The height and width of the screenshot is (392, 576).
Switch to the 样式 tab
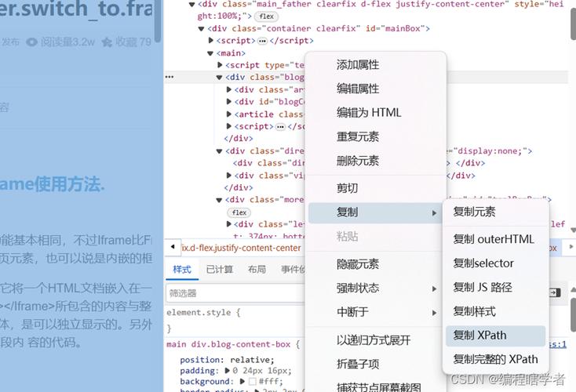[182, 270]
